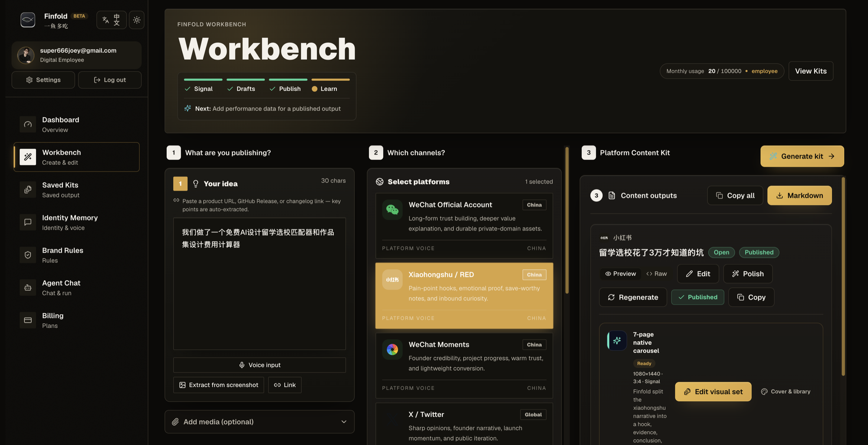
Task: Select Workbench in the sidebar
Action: click(76, 157)
